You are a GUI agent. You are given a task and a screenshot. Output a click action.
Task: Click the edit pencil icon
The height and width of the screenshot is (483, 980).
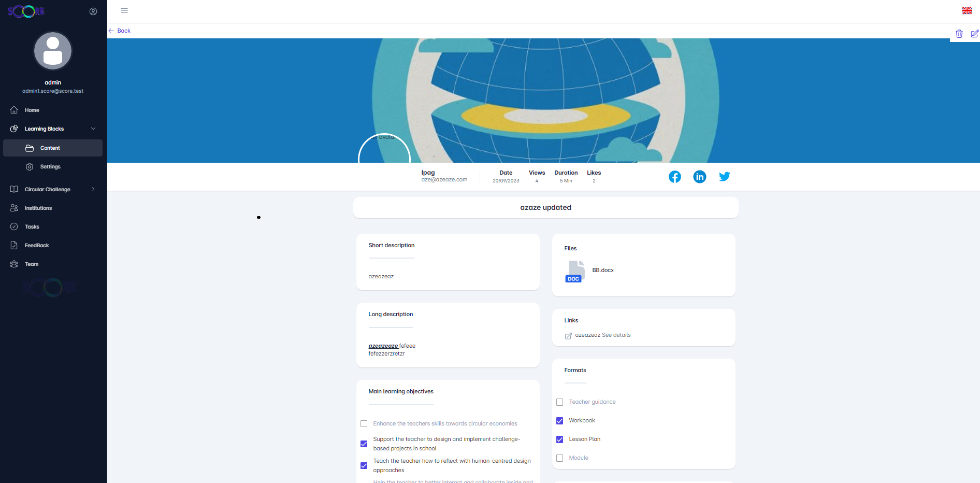point(974,34)
